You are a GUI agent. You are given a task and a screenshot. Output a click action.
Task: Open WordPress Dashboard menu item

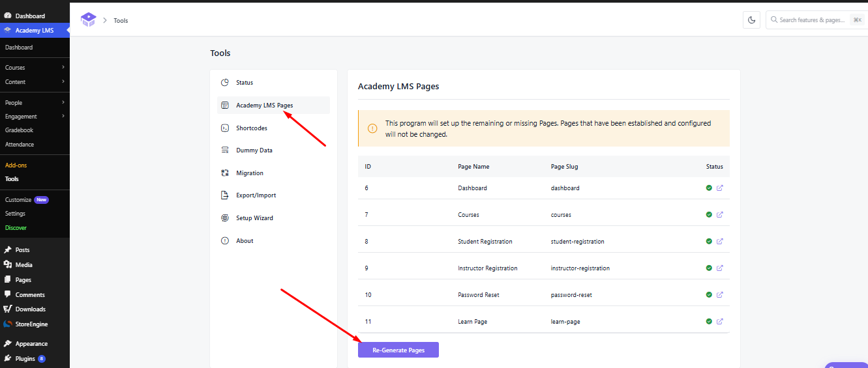click(35, 16)
